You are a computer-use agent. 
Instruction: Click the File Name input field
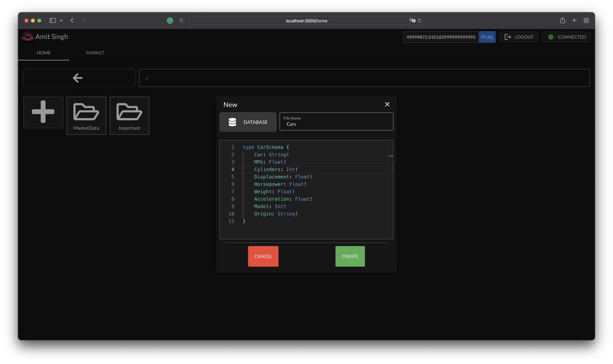pos(336,122)
